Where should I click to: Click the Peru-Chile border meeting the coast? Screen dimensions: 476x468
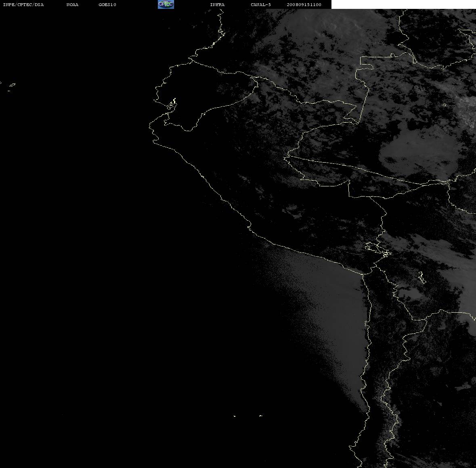[363, 274]
